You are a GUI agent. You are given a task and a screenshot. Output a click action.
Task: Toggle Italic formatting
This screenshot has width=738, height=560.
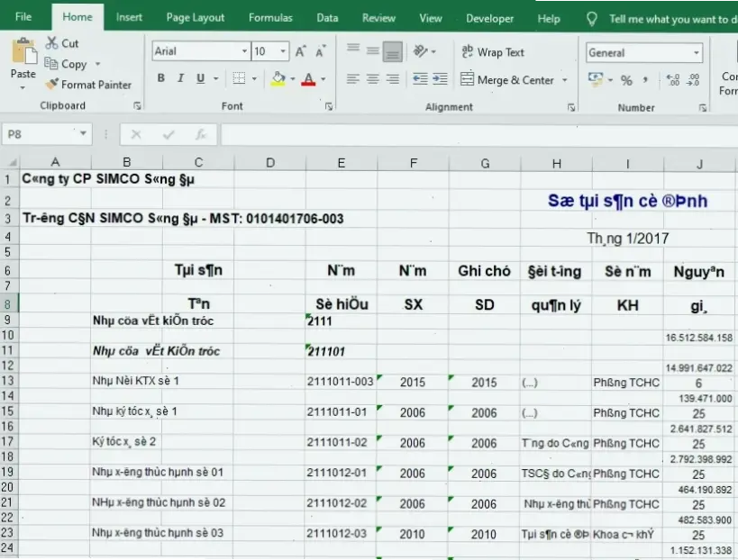tap(181, 79)
